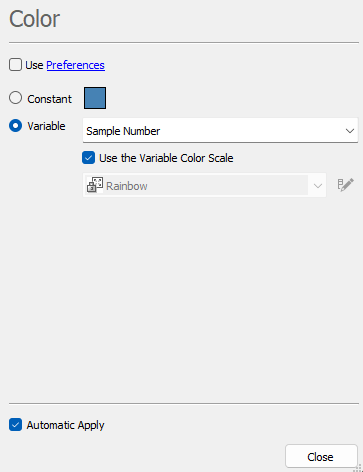Open the blue Constant color swatch
Screen dimensions: 363x472
tap(95, 98)
